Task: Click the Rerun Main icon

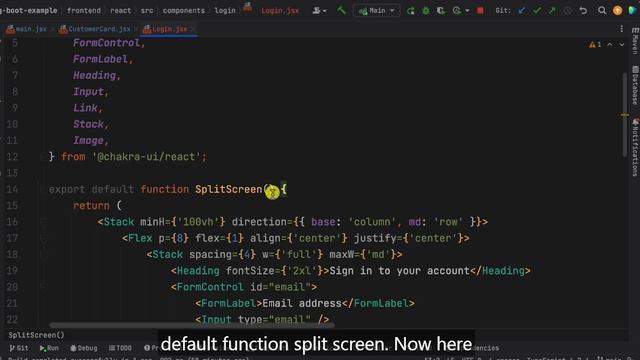Action: [x=411, y=11]
